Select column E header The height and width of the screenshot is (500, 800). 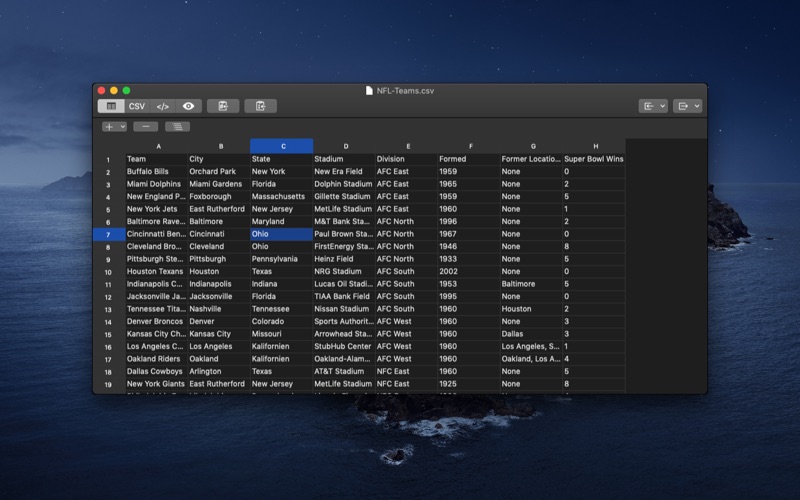tap(408, 146)
